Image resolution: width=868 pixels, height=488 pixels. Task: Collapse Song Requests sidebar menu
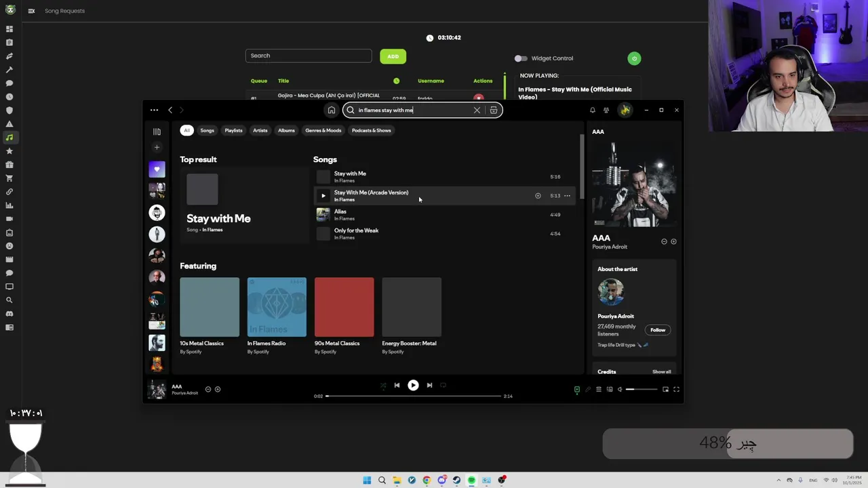31,11
